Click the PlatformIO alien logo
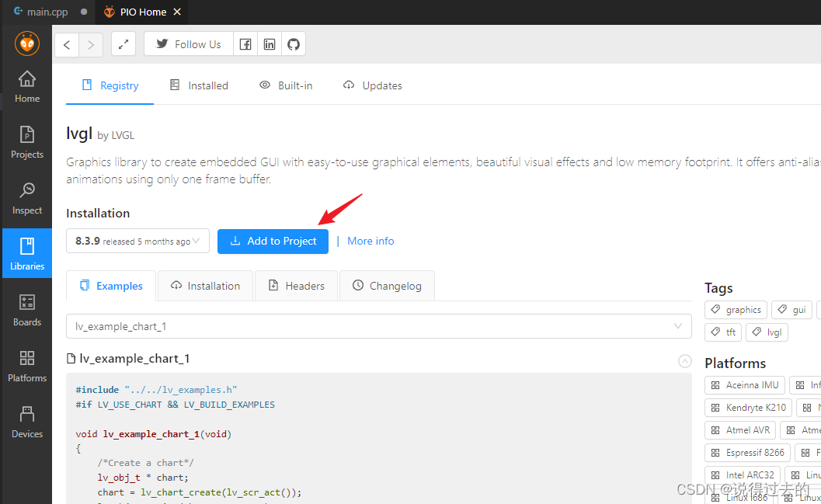This screenshot has height=504, width=821. tap(26, 43)
